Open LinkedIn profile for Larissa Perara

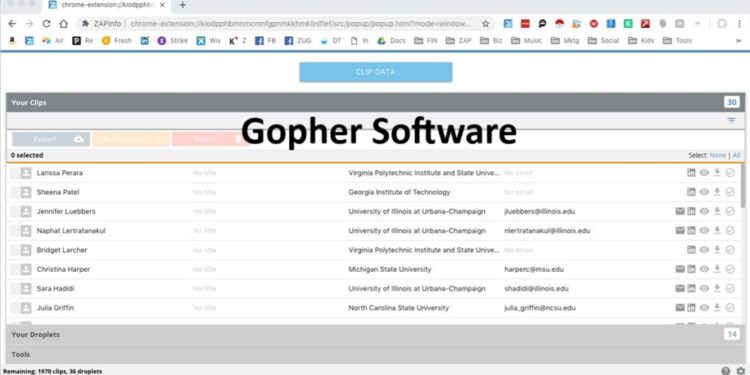(x=691, y=173)
